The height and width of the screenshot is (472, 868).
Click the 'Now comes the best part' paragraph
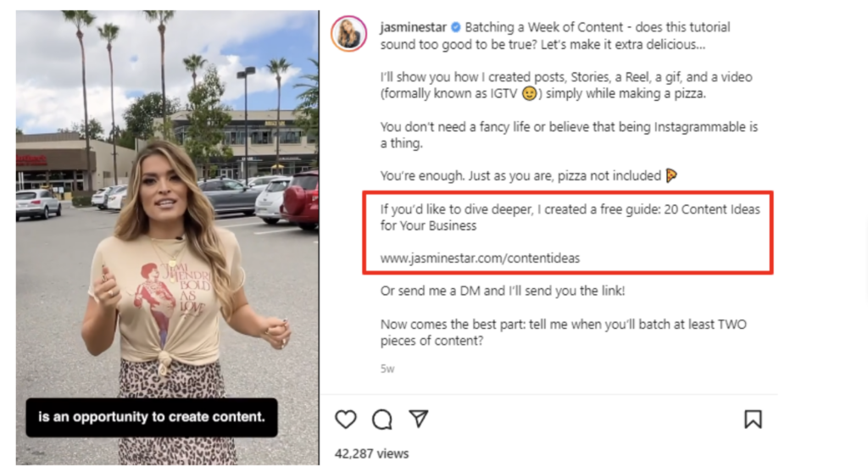pyautogui.click(x=563, y=333)
